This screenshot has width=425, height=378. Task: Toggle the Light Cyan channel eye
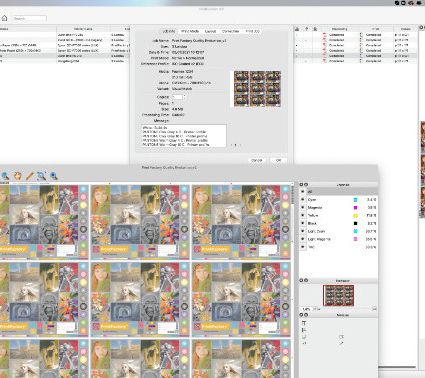click(x=303, y=231)
